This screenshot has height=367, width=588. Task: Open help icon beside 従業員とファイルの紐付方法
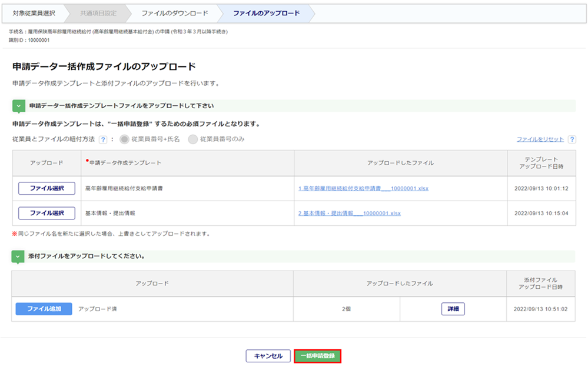[x=102, y=139]
